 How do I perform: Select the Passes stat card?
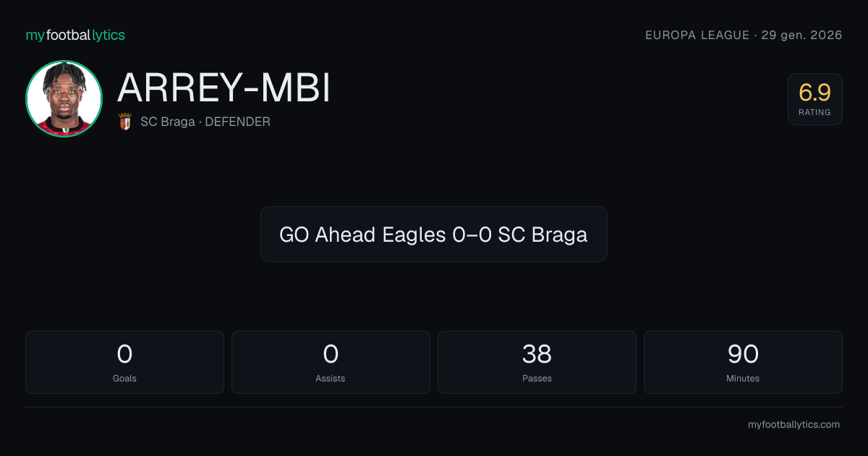[x=537, y=362]
